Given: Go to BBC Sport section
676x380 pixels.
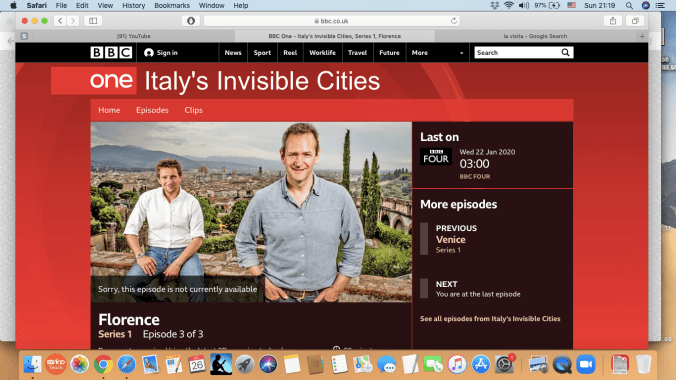Looking at the screenshot, I should coord(262,53).
